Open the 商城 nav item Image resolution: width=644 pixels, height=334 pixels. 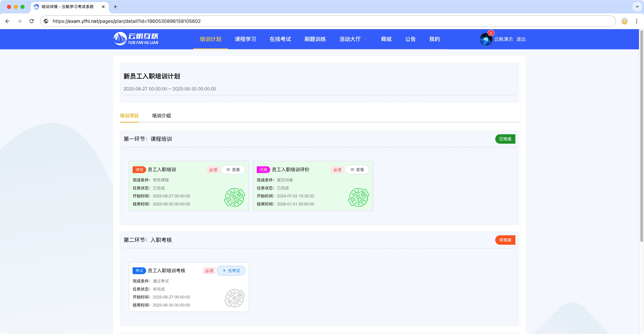point(386,39)
